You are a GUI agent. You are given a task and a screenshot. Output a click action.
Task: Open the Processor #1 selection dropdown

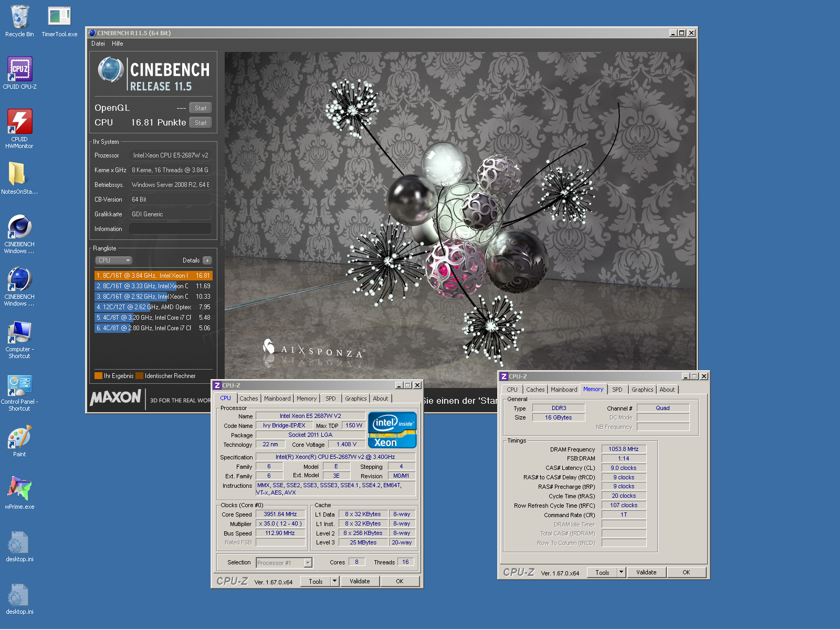[284, 563]
